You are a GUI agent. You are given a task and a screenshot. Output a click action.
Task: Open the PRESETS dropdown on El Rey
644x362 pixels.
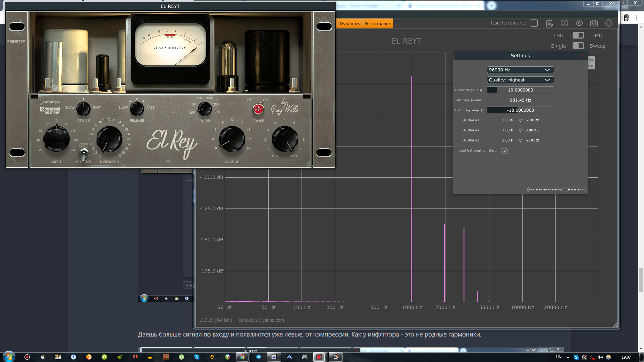click(x=16, y=42)
